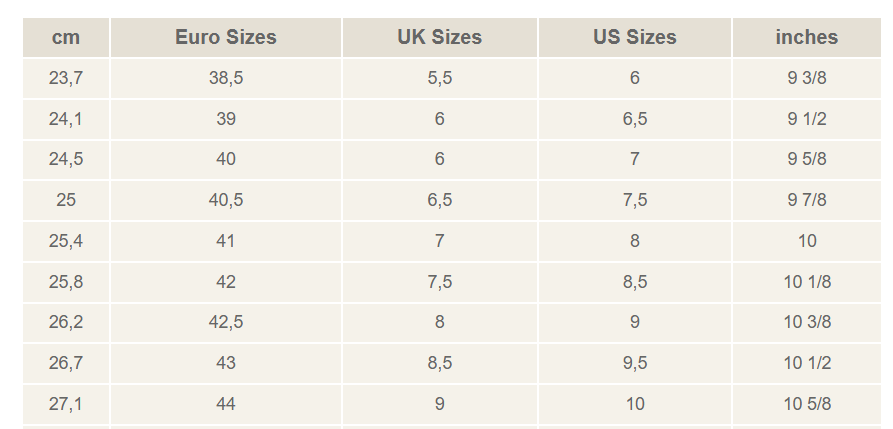893x429 pixels.
Task: Select the 10 1/8 inches cell
Action: pyautogui.click(x=807, y=282)
